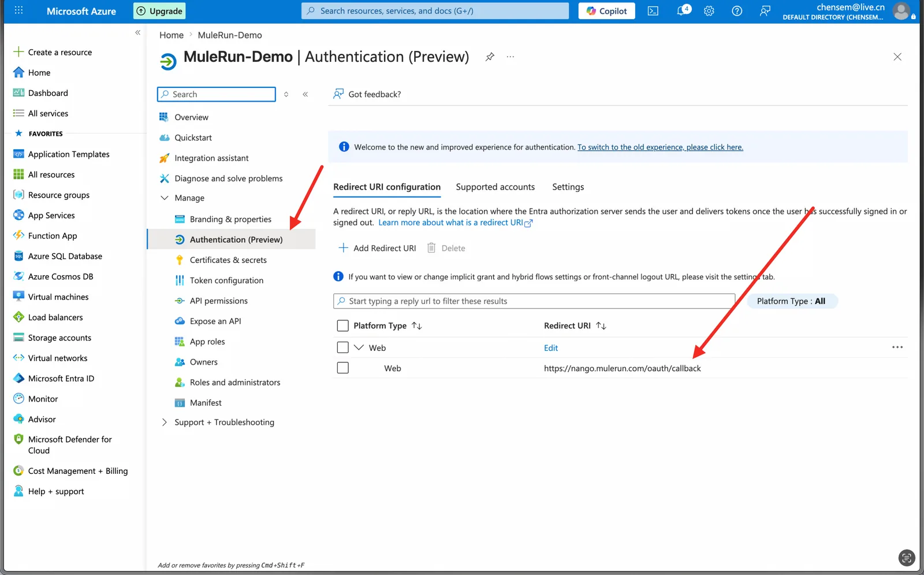Image resolution: width=924 pixels, height=575 pixels.
Task: Open Azure Cosmos DB in favorites
Action: [x=60, y=277]
